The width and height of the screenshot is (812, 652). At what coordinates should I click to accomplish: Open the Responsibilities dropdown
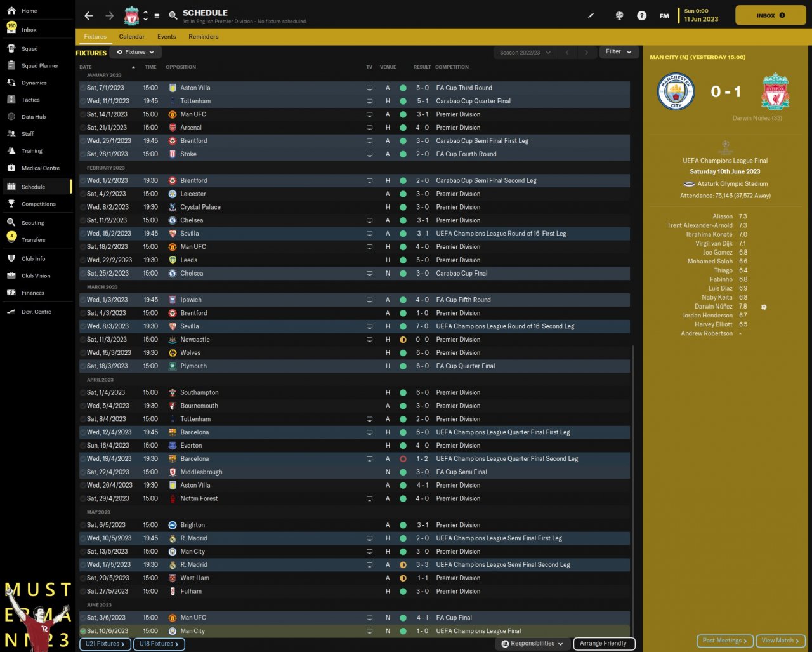pos(533,644)
